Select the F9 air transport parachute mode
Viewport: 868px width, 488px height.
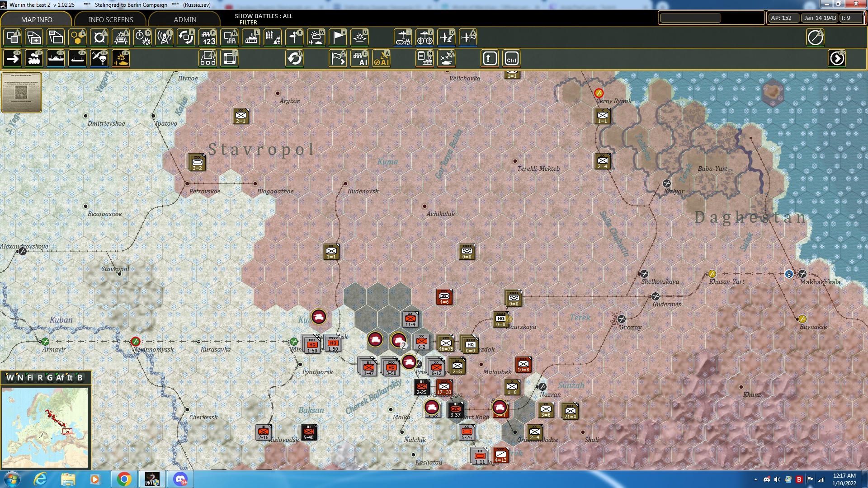click(99, 59)
